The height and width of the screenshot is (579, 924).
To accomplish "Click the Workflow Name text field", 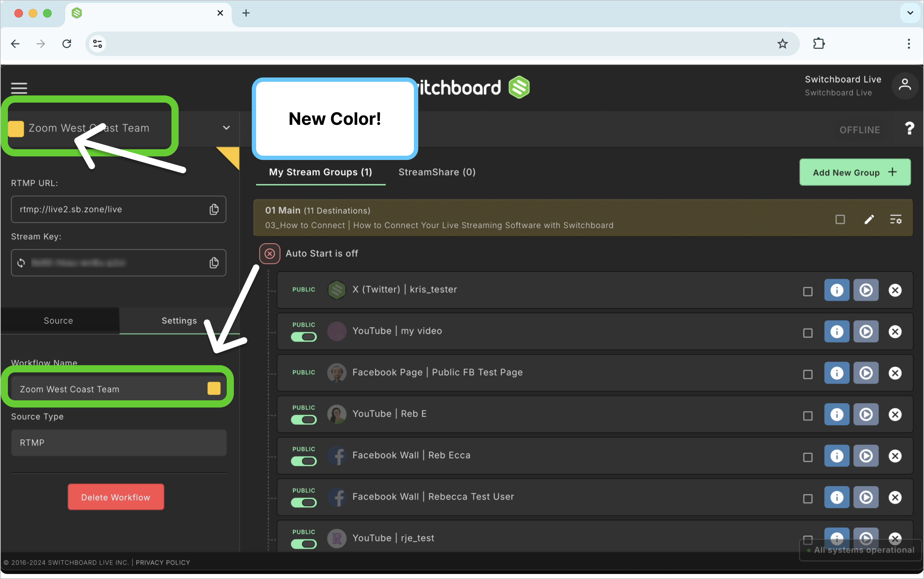I will point(119,389).
